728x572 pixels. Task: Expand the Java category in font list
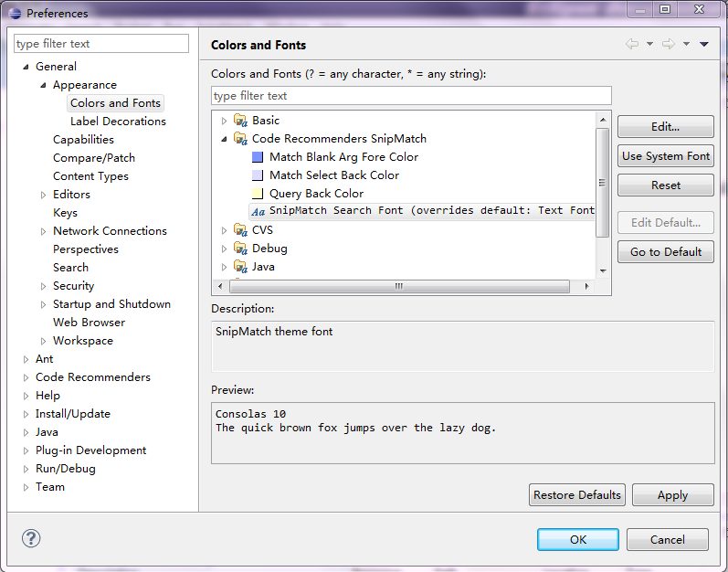pyautogui.click(x=225, y=267)
